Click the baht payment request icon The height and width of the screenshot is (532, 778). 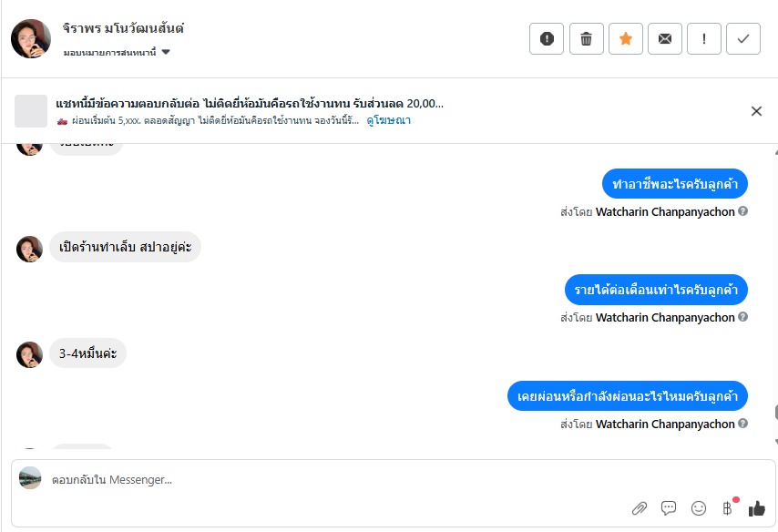point(728,508)
